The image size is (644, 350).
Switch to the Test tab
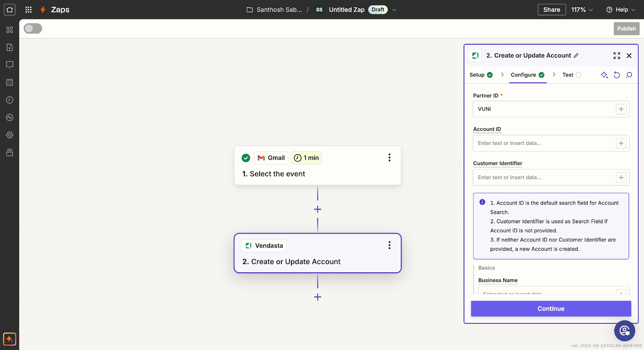tap(572, 75)
